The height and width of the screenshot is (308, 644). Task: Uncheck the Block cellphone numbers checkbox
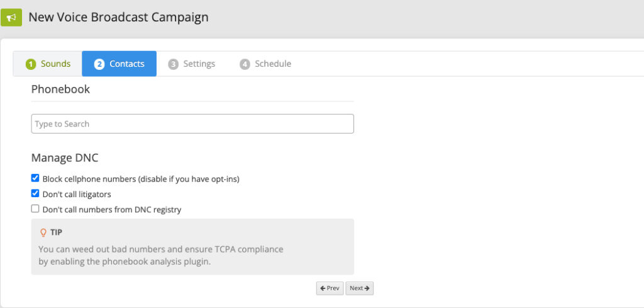click(35, 178)
